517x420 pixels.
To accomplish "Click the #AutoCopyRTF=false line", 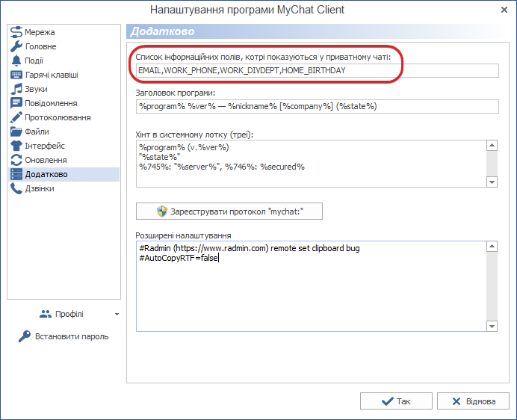I will pyautogui.click(x=179, y=258).
